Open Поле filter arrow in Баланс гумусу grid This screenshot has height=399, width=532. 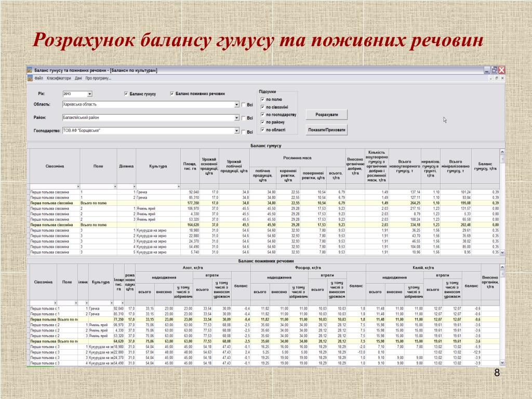115,187
